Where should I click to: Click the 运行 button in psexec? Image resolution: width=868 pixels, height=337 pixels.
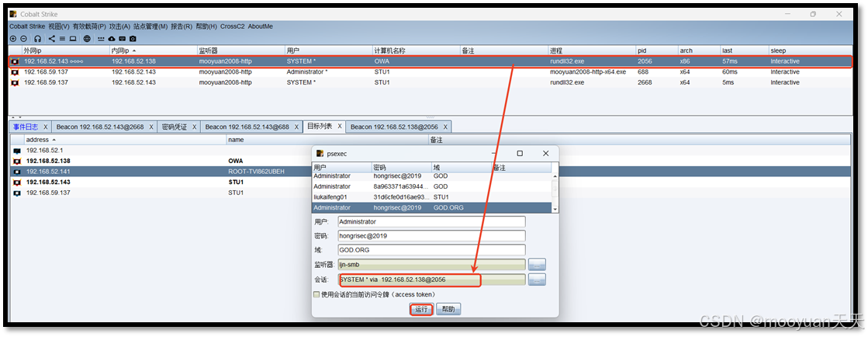421,309
